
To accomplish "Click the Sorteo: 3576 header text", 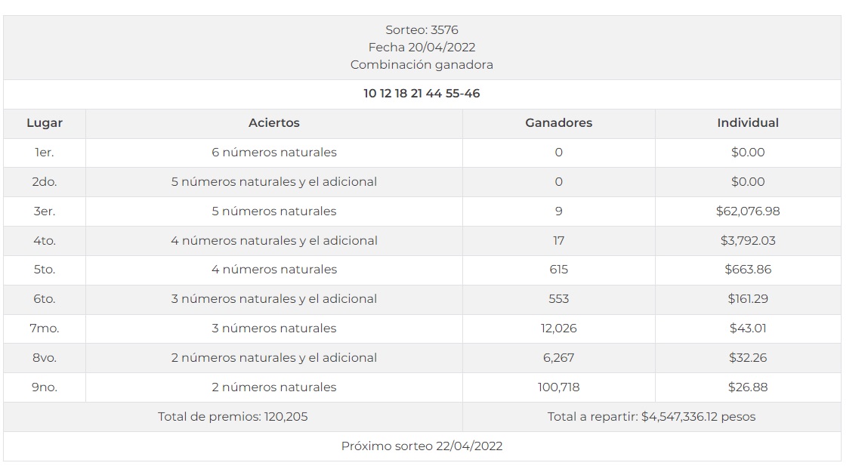I will click(x=422, y=30).
